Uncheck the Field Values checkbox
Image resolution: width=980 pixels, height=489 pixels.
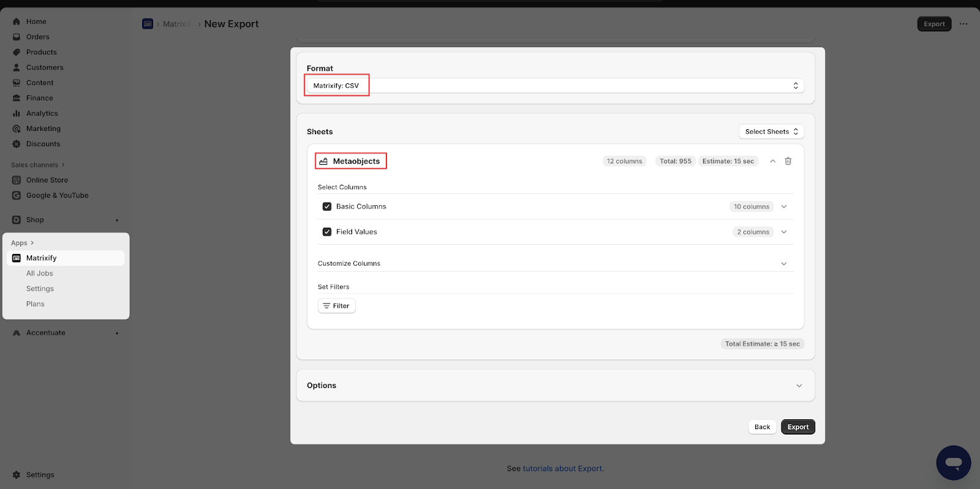[x=327, y=232]
